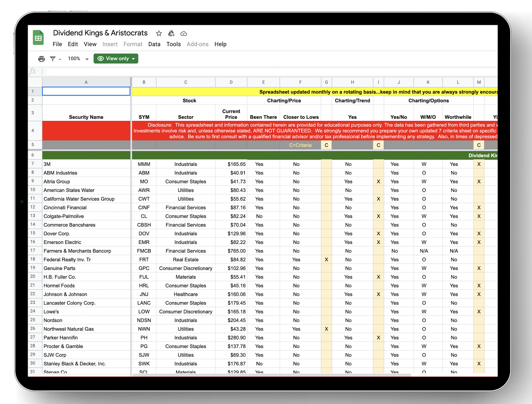Image resolution: width=532 pixels, height=404 pixels.
Task: Open the Data menu
Action: coord(154,44)
